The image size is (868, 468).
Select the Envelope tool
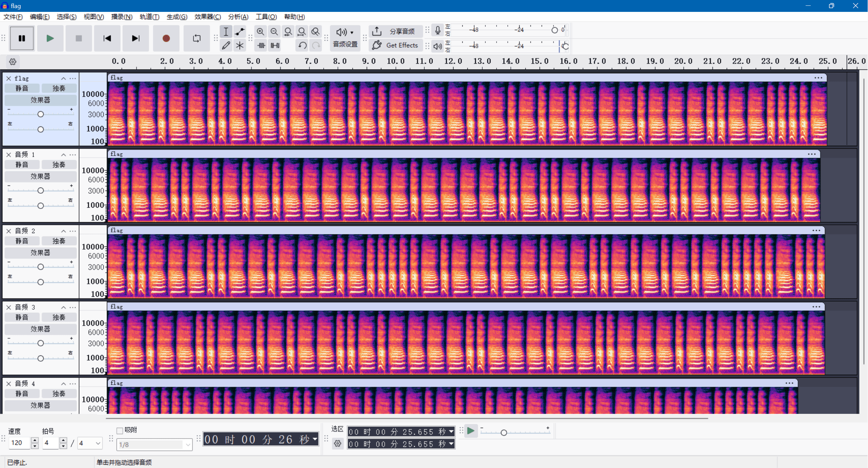(x=240, y=32)
